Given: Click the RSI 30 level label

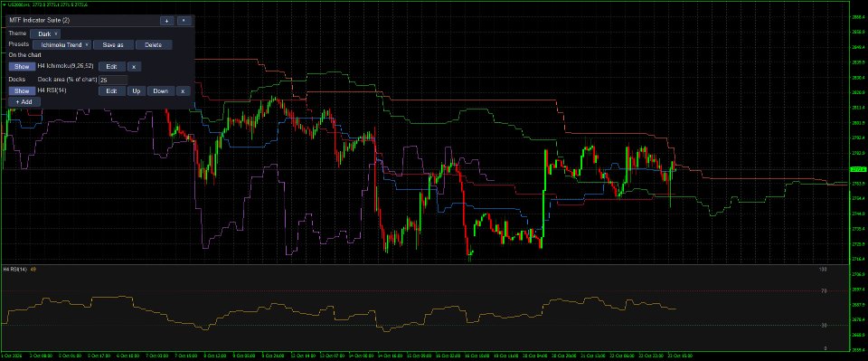Looking at the screenshot, I should pos(824,325).
